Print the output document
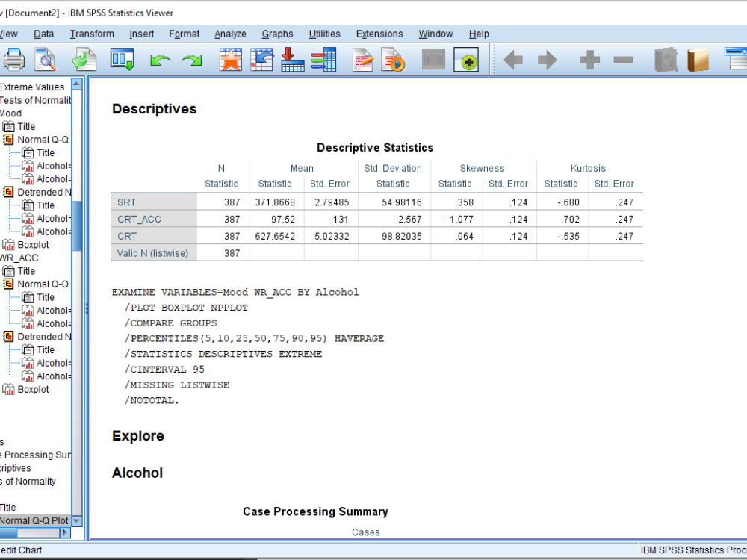747x560 pixels. [x=14, y=60]
